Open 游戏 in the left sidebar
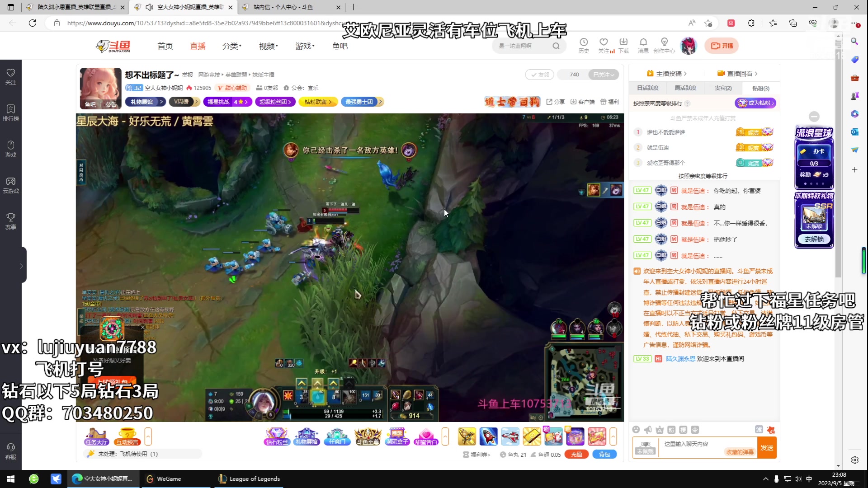Screen dimensions: 868x488 point(11,149)
